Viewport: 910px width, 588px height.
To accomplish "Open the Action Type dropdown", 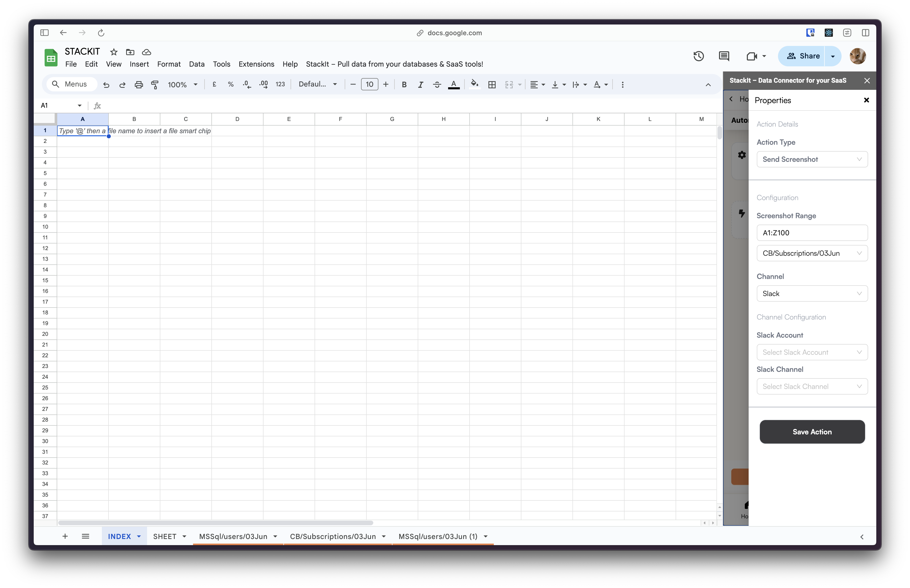I will pos(812,159).
